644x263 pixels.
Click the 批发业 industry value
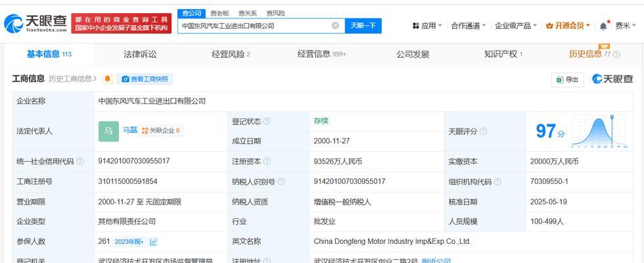tap(325, 222)
